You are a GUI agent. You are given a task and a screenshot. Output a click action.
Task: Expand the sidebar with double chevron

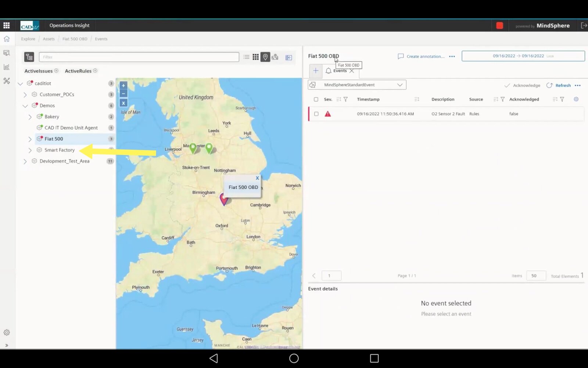click(x=7, y=345)
